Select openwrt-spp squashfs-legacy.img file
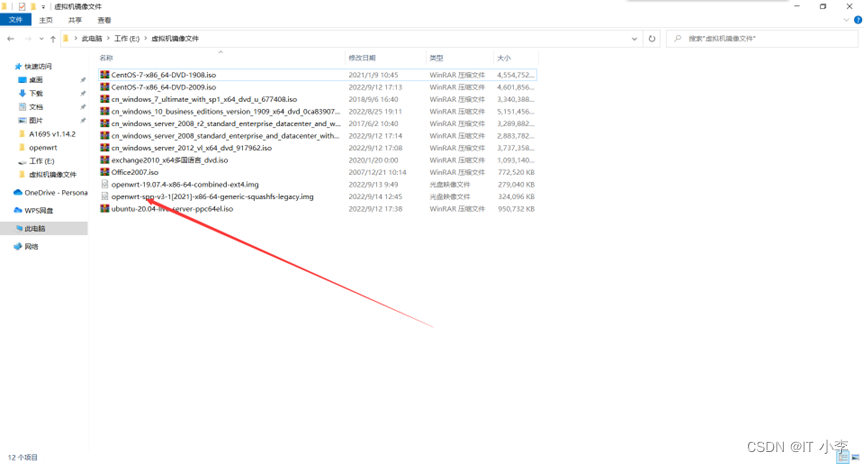This screenshot has height=464, width=864. point(212,196)
